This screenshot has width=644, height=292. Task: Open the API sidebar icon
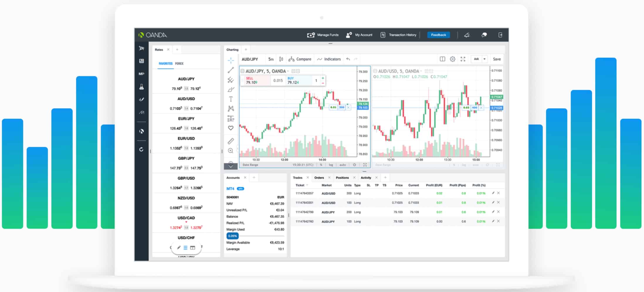pos(141,113)
